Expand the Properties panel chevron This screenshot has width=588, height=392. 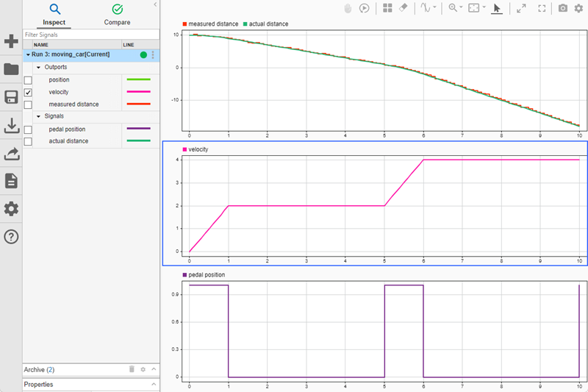(154, 384)
